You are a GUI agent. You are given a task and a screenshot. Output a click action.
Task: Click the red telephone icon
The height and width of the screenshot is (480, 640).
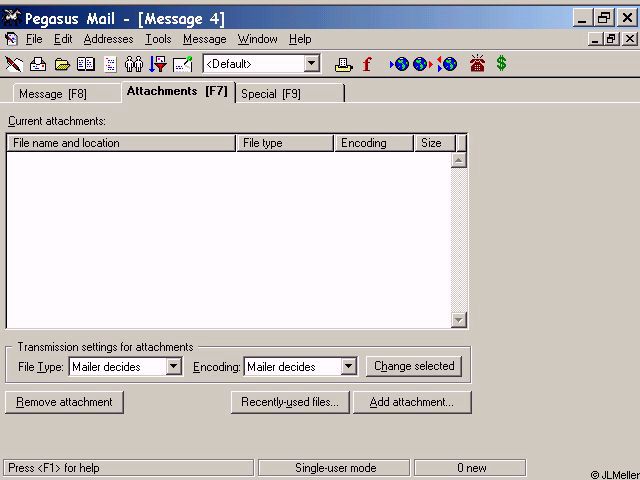pyautogui.click(x=477, y=63)
